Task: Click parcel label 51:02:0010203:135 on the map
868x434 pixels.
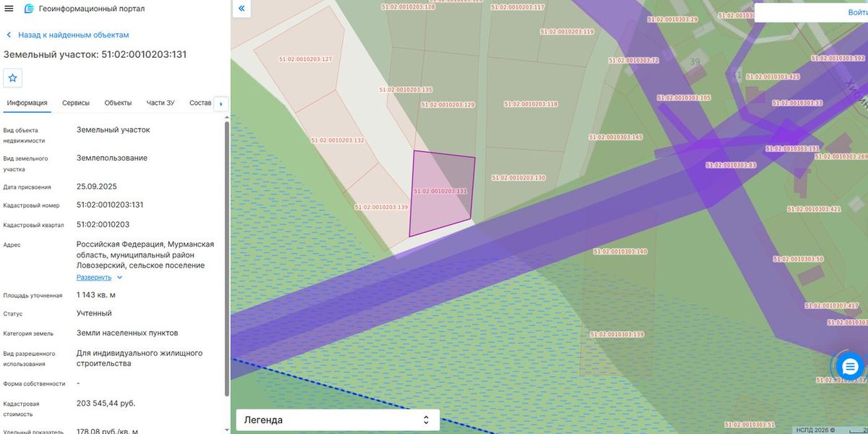Action: (x=406, y=90)
